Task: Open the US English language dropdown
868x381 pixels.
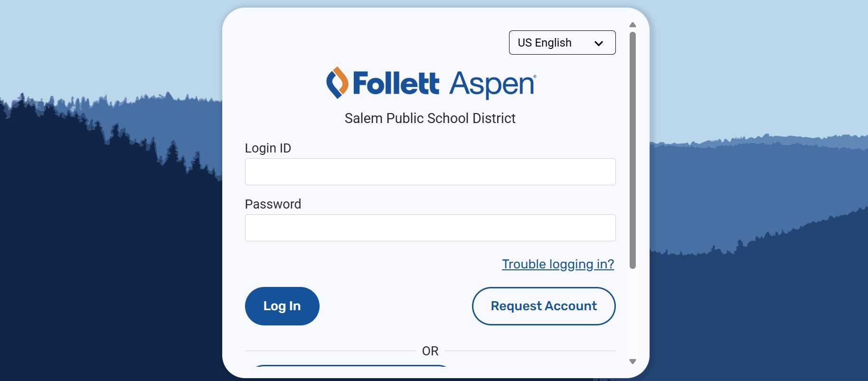Action: pos(562,43)
